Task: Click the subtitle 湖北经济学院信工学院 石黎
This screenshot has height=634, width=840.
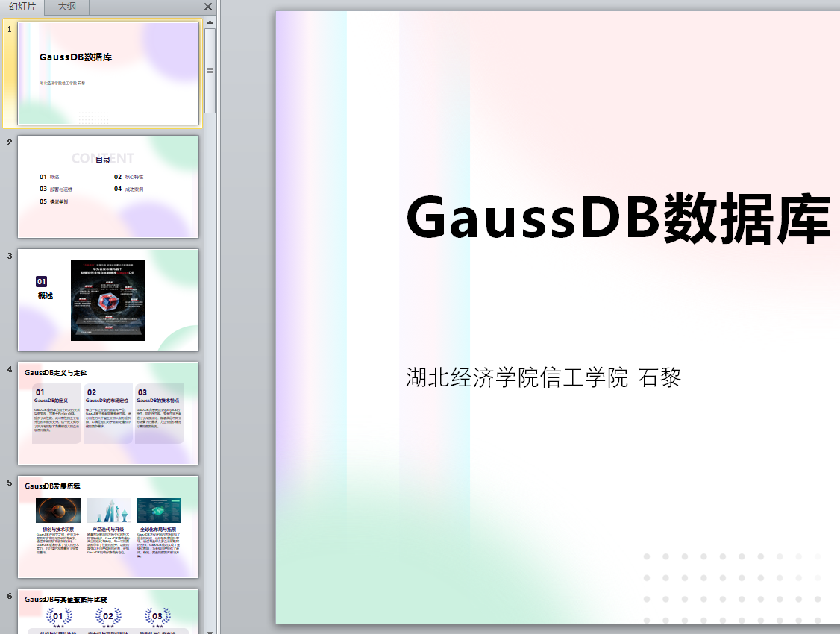Action: click(x=543, y=378)
